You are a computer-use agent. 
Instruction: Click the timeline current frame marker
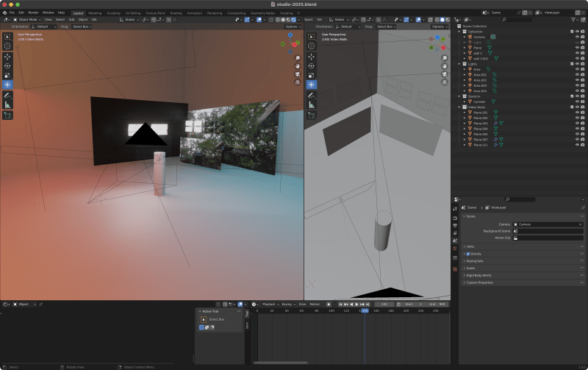(365, 310)
